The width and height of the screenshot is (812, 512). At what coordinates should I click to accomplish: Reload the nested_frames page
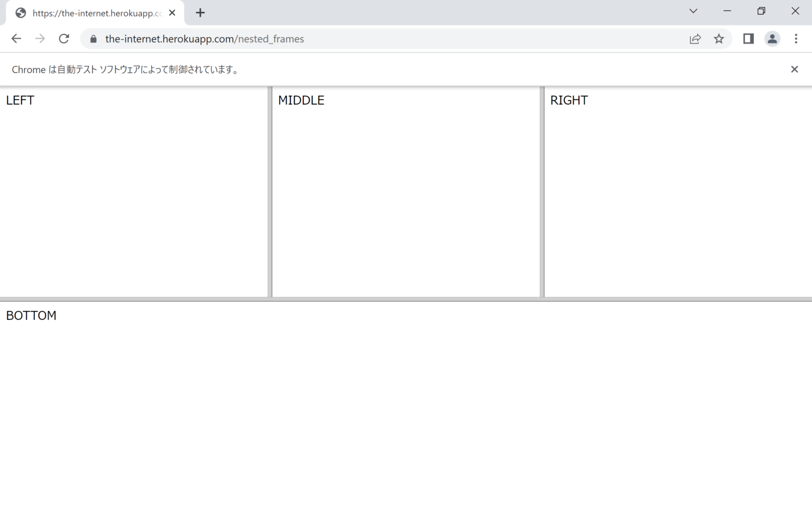(64, 39)
